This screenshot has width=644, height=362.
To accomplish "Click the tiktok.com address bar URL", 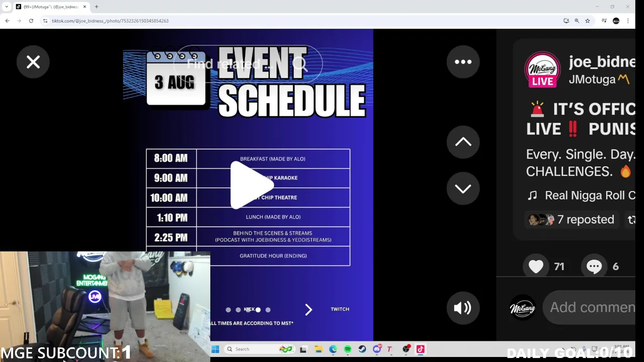I will click(x=110, y=21).
